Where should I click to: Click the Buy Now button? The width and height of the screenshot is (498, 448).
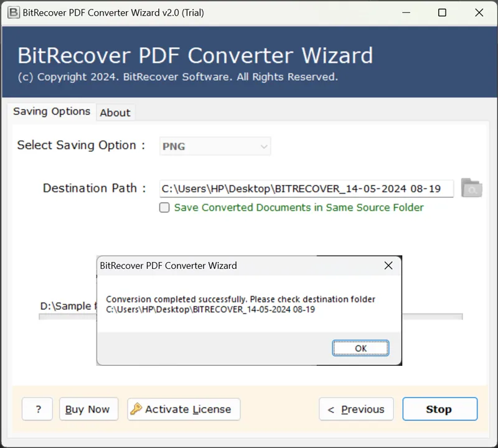87,409
